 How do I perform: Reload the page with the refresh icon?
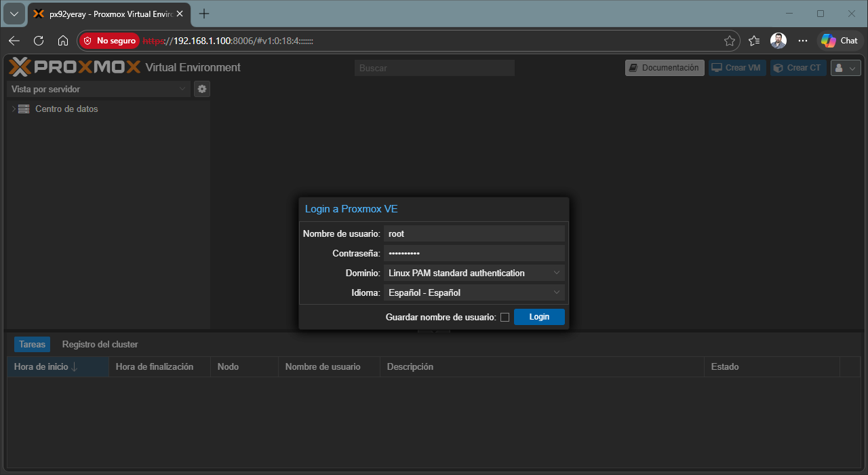click(39, 41)
